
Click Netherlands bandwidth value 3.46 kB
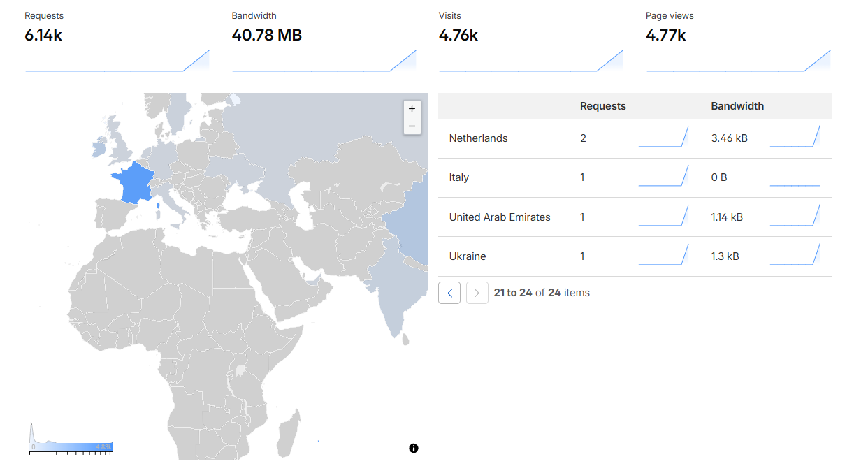click(729, 138)
